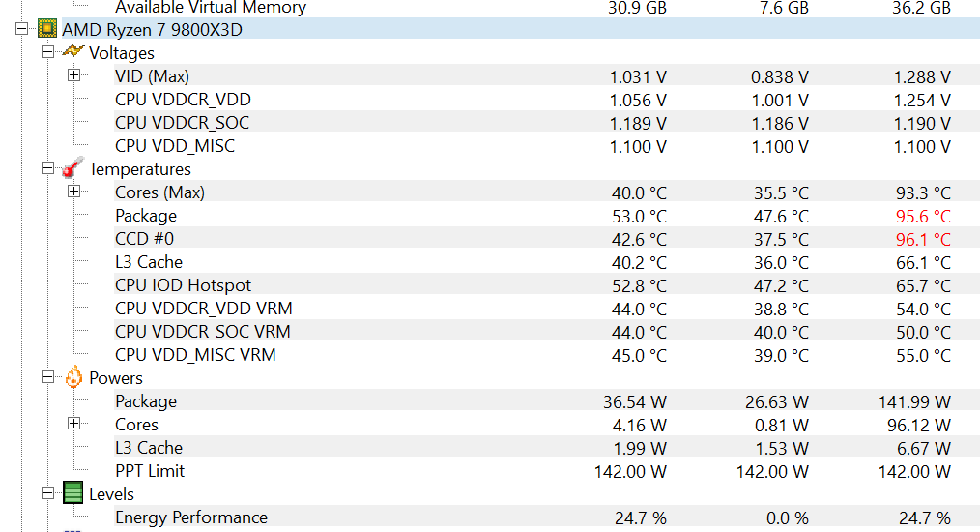
Task: Click the 4.16 W Cores current value
Action: (640, 425)
